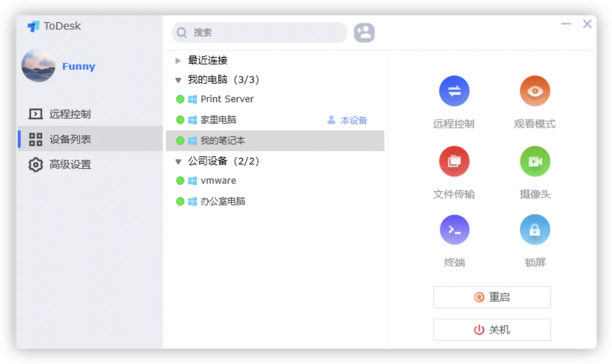612x364 pixels.
Task: Launch 文件传输 with the red icon
Action: [454, 161]
